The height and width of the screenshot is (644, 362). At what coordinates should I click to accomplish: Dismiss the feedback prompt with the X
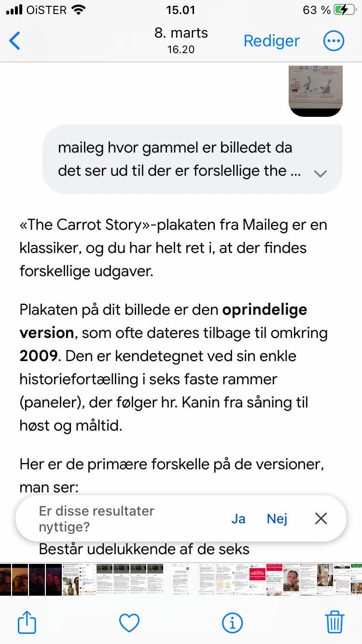click(320, 518)
